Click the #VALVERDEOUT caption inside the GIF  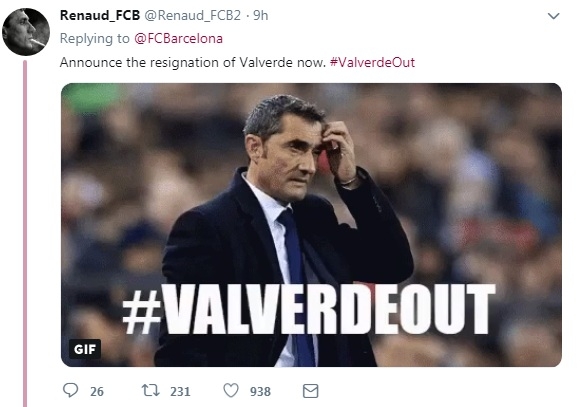(x=309, y=309)
